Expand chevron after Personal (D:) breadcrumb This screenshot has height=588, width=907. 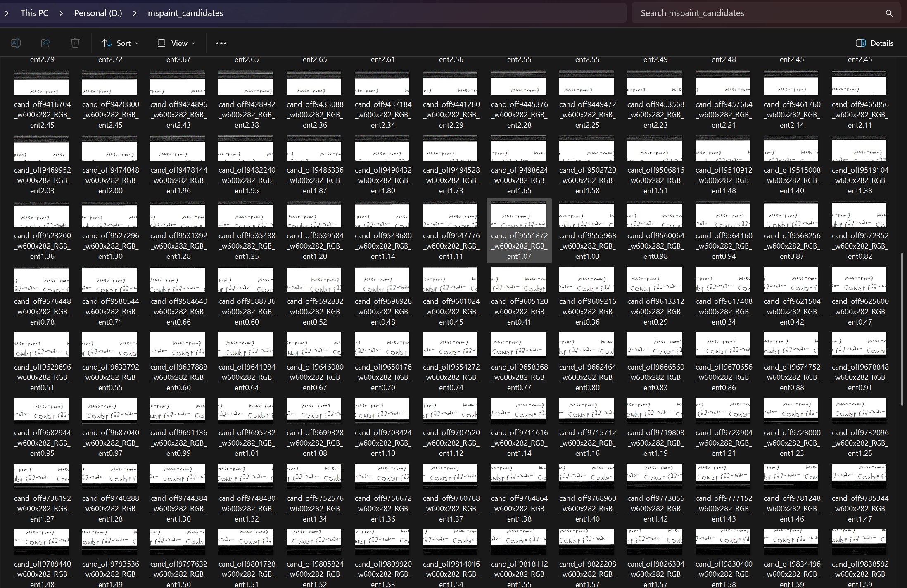[x=135, y=13]
